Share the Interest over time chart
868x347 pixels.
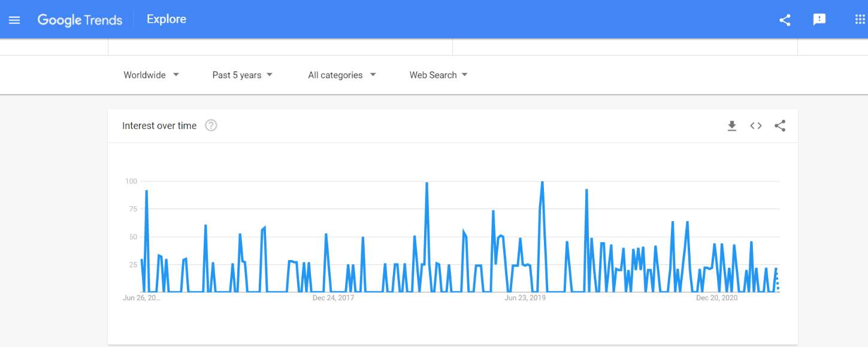(780, 126)
